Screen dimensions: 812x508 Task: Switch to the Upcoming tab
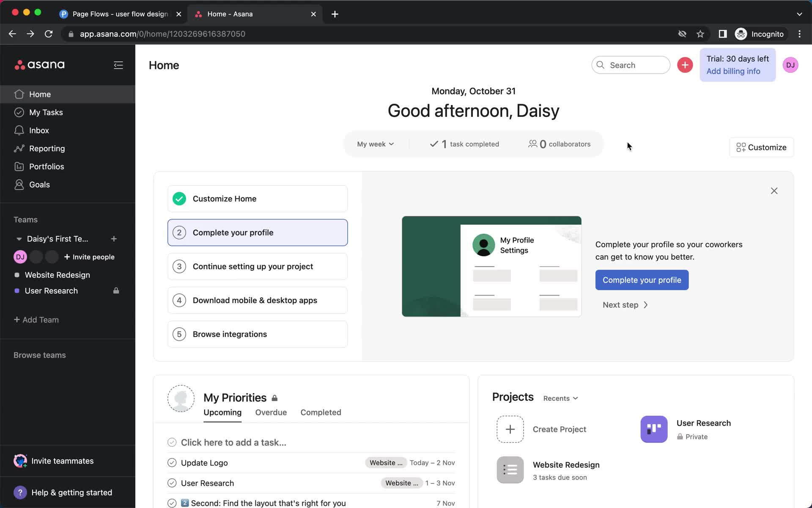click(x=222, y=413)
